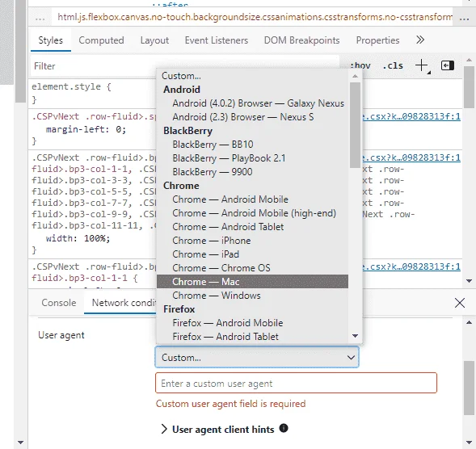Viewport: 476px width, 449px height.
Task: Click the width: 100% declaration
Action: click(78, 238)
